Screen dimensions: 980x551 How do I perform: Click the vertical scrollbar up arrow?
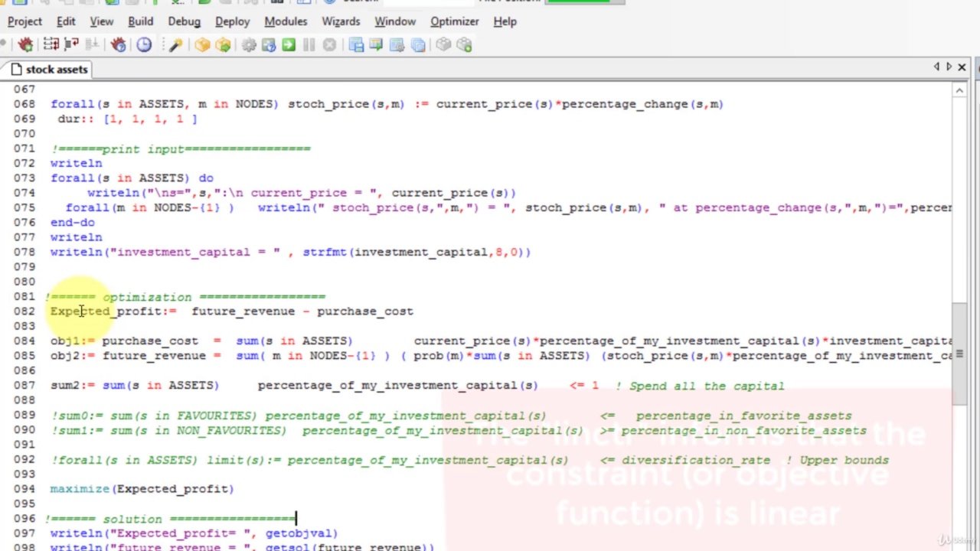(959, 91)
